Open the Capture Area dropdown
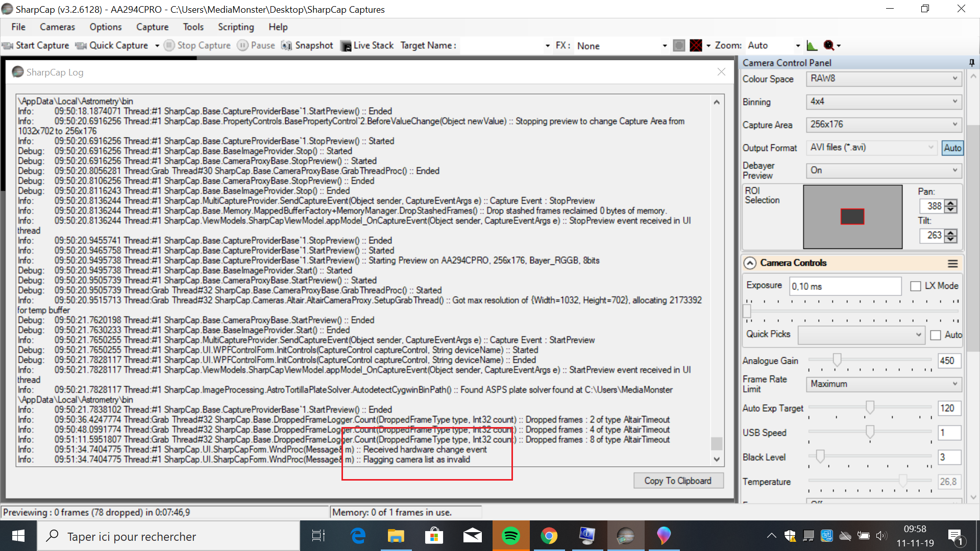This screenshot has width=980, height=551. 884,124
